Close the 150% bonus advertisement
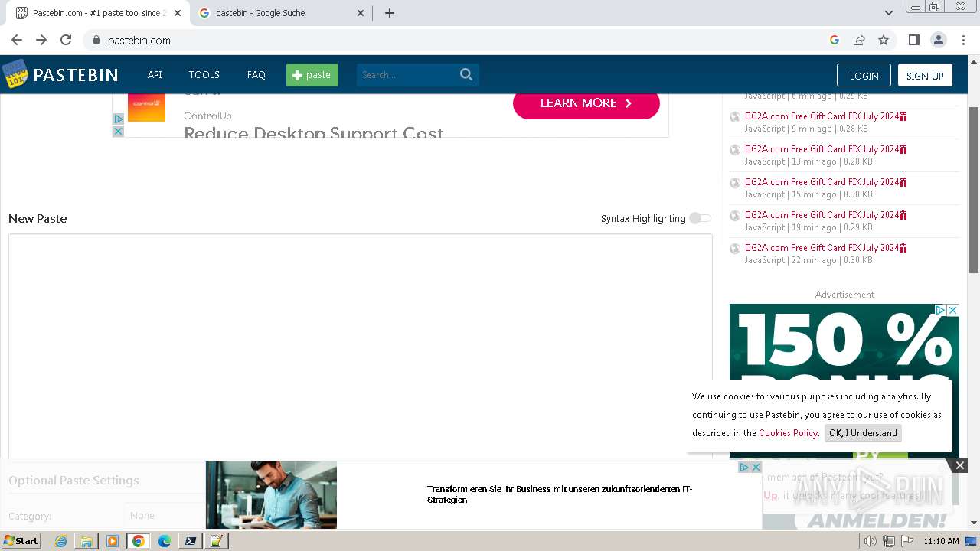Screen dimensions: 980x551 click(x=952, y=310)
